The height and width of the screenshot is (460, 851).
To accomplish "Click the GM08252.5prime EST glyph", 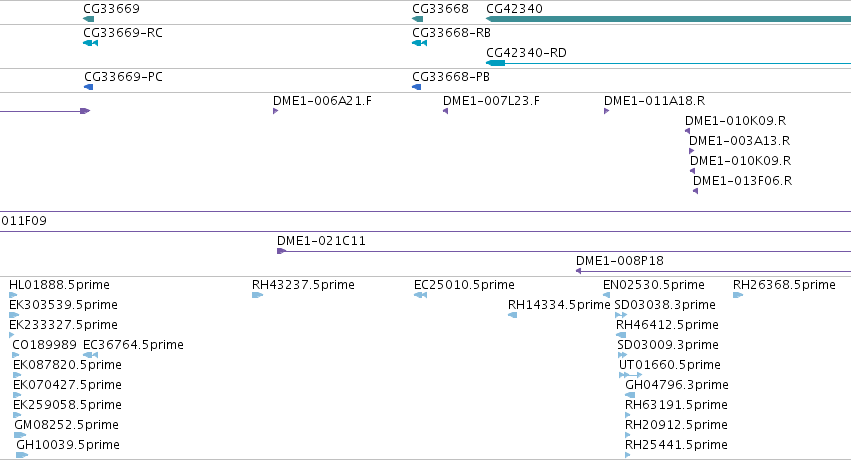I will (x=20, y=435).
